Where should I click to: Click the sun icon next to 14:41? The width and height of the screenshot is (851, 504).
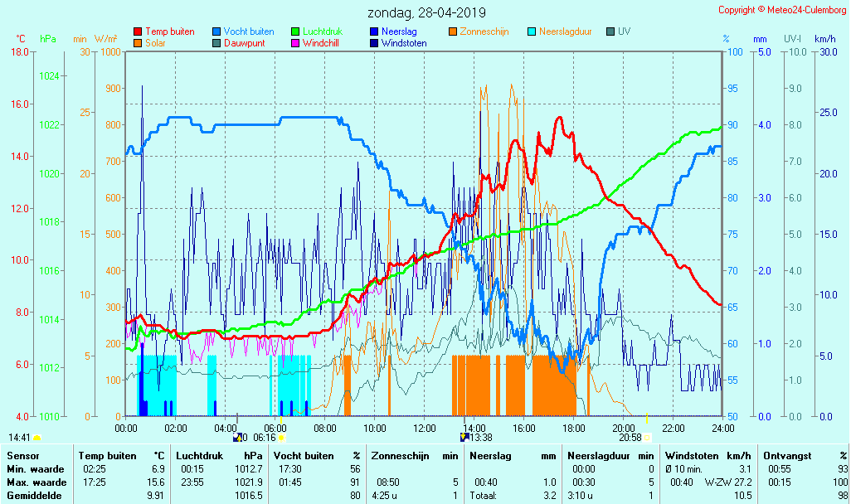click(x=37, y=437)
